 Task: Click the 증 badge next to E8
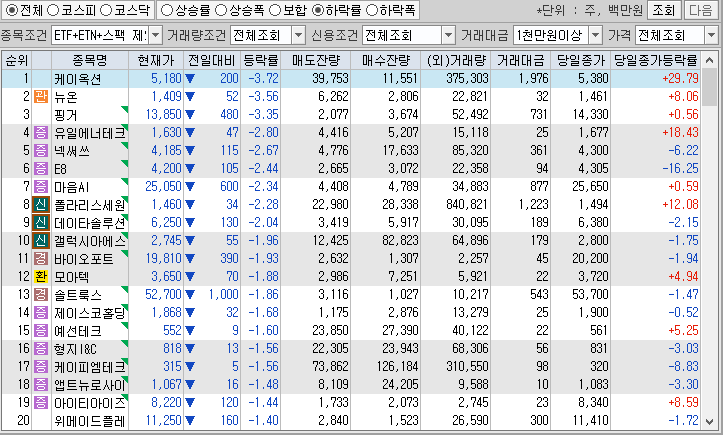pyautogui.click(x=41, y=168)
